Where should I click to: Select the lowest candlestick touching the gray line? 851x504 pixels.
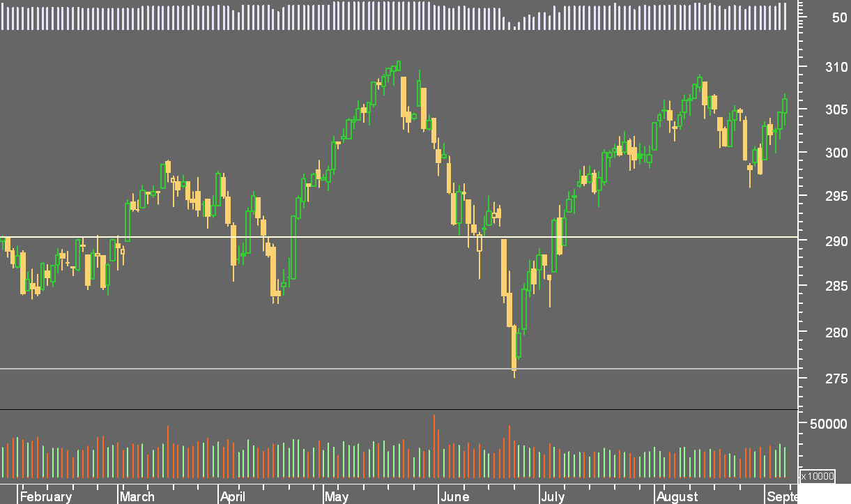click(514, 351)
